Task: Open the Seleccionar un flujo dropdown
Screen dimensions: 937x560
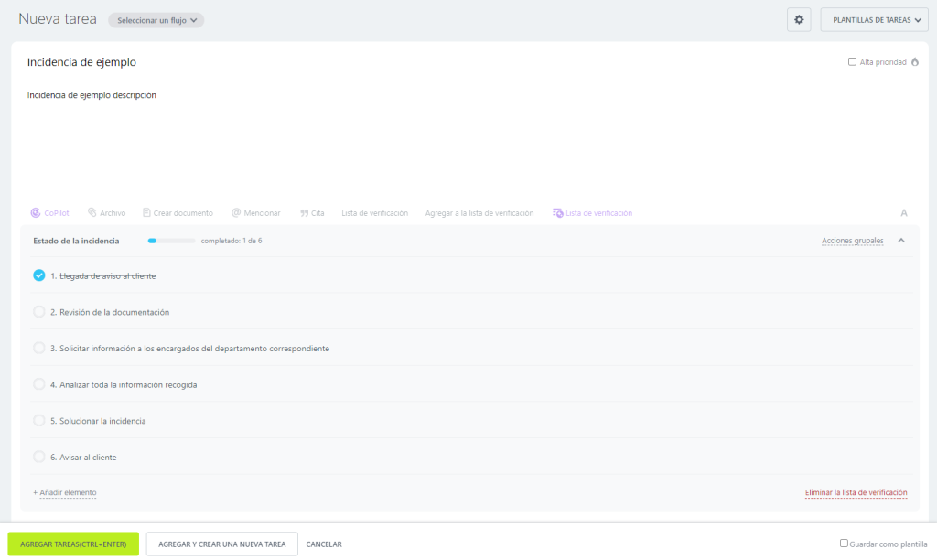Action: tap(156, 20)
